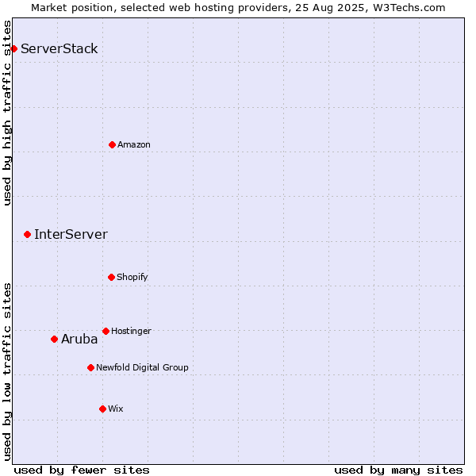Click the 'used by many sites' axis label
The width and height of the screenshot is (476, 476).
click(x=398, y=470)
